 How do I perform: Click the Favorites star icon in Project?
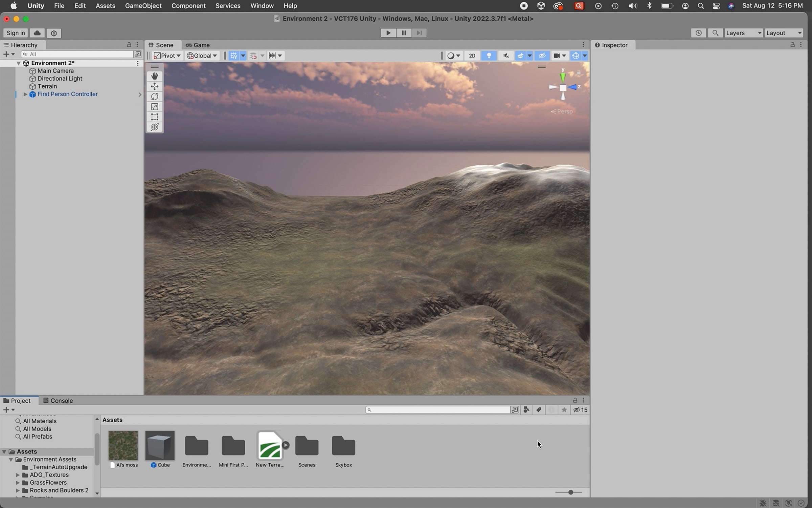564,410
